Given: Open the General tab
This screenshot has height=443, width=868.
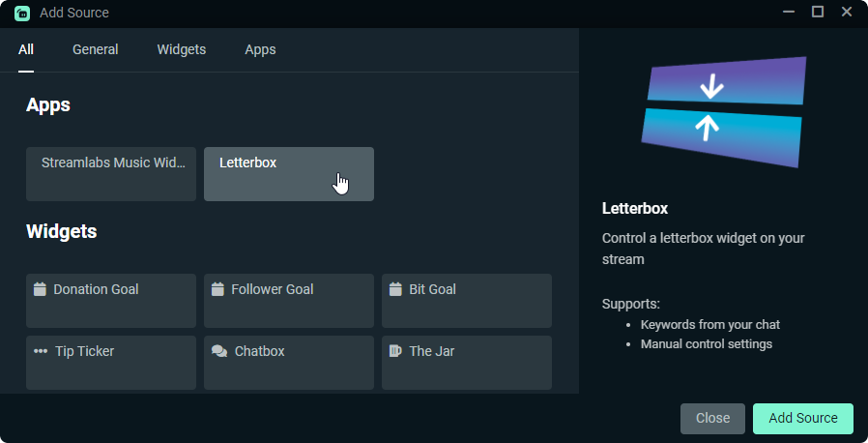Looking at the screenshot, I should click(96, 50).
